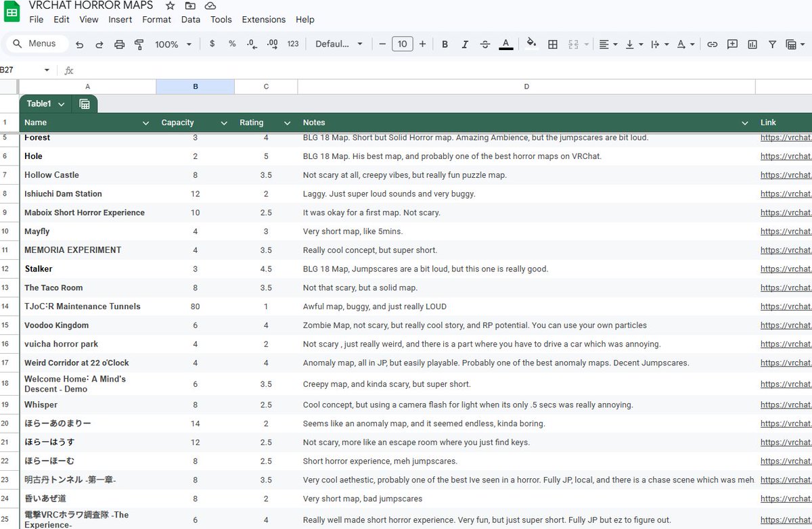812x529 pixels.
Task: Open the vrchat link in Mayfly row
Action: [x=786, y=231]
